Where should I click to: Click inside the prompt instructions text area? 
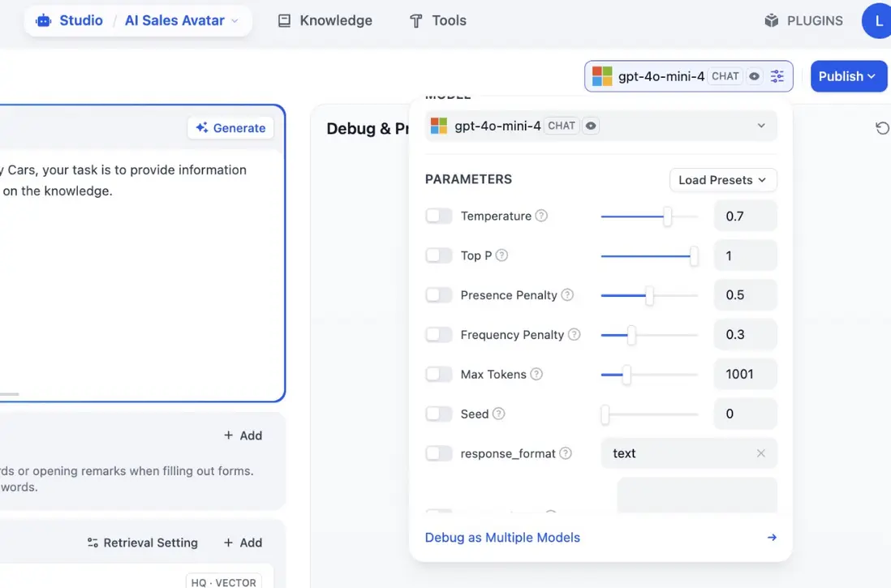[x=140, y=273]
